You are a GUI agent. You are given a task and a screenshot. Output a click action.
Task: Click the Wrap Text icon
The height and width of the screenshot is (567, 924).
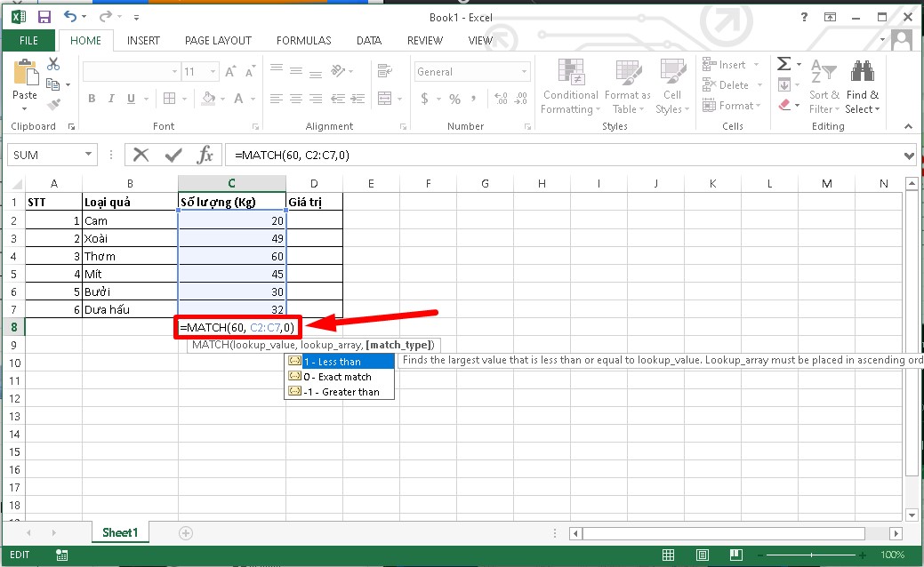(385, 71)
